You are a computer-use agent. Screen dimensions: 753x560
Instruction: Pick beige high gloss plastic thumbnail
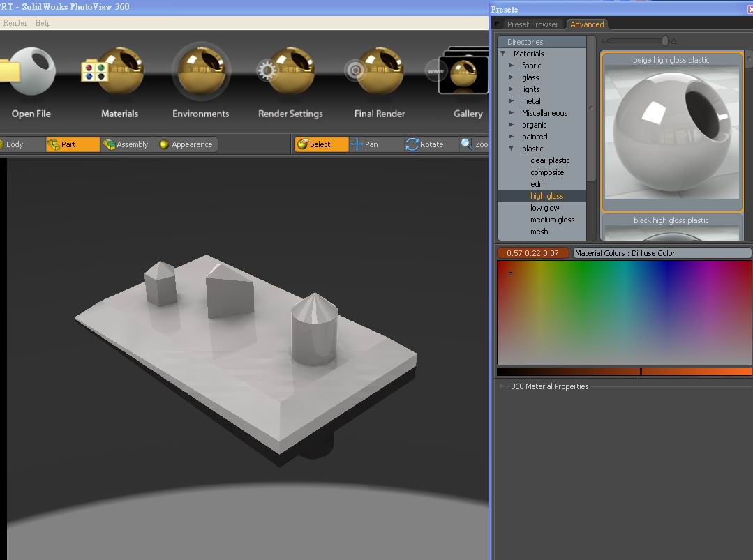pyautogui.click(x=671, y=132)
